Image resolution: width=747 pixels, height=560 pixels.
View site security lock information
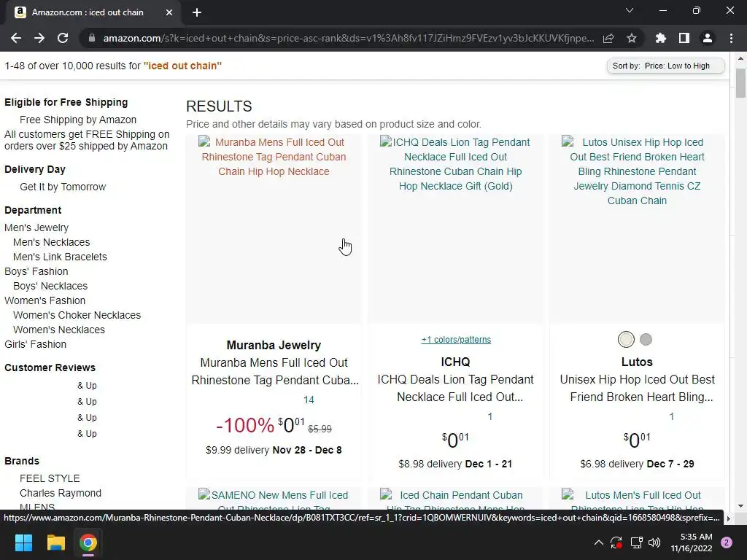point(92,38)
